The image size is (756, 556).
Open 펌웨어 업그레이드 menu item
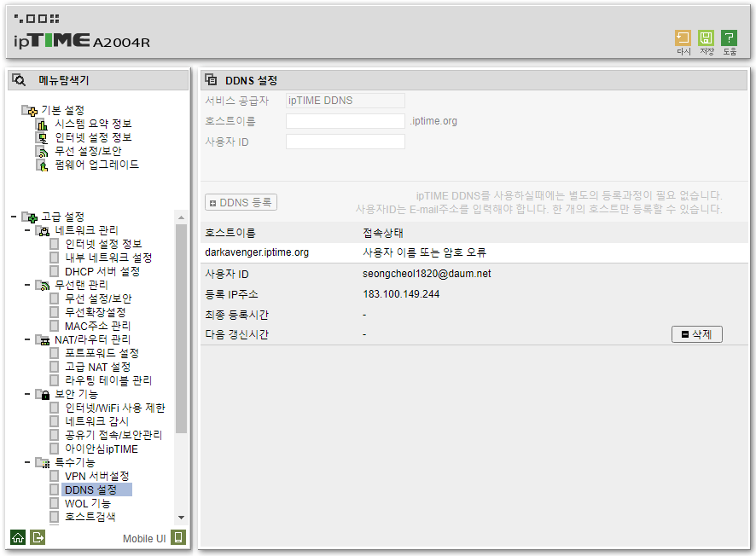point(97,165)
